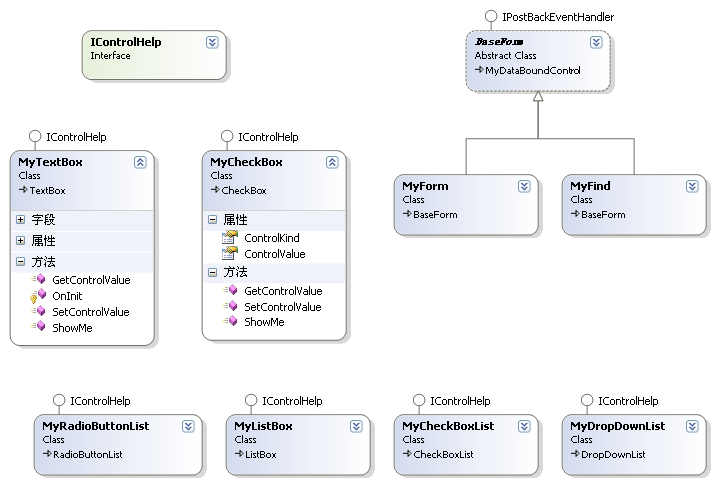Screen dimensions: 715x484
Task: Select the SetControlValue method in MyCheckBox
Action: coord(282,306)
